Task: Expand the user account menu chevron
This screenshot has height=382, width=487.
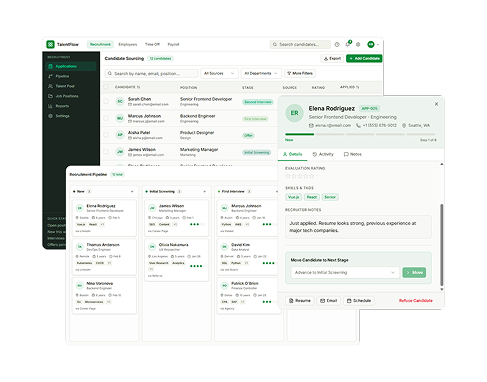Action: coord(378,44)
